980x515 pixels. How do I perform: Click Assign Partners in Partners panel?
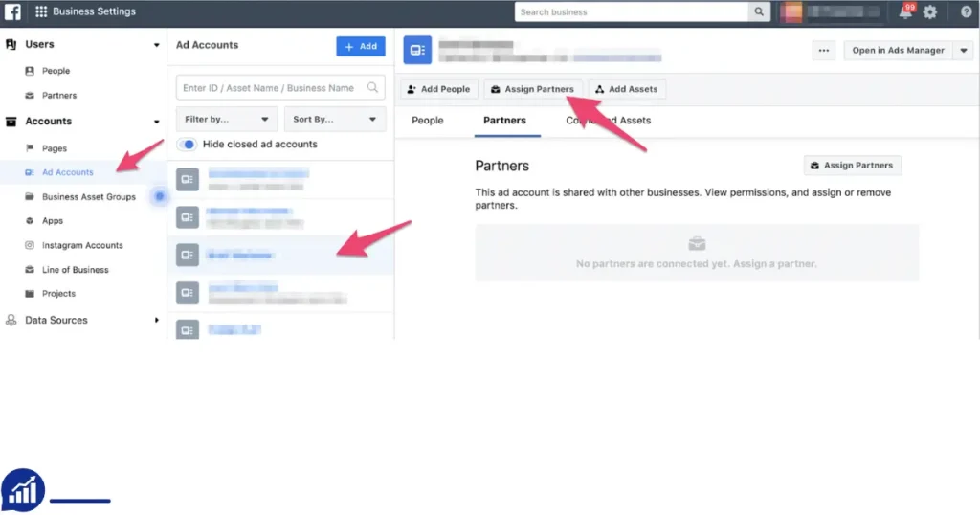[x=853, y=166]
